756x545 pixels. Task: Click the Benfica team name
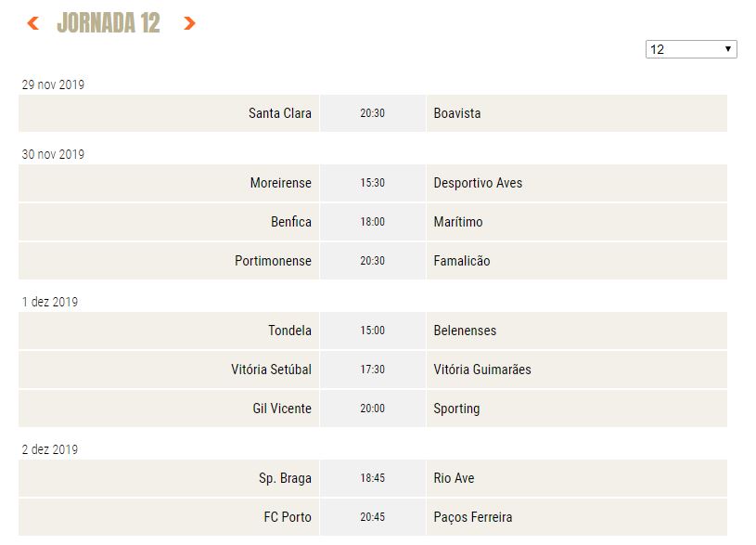(290, 222)
